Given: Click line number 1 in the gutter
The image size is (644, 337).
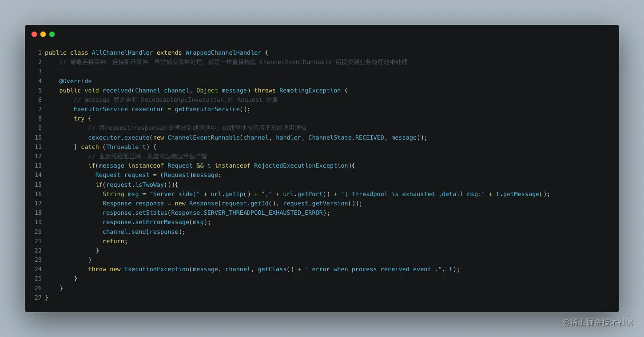Looking at the screenshot, I should click(x=40, y=52).
